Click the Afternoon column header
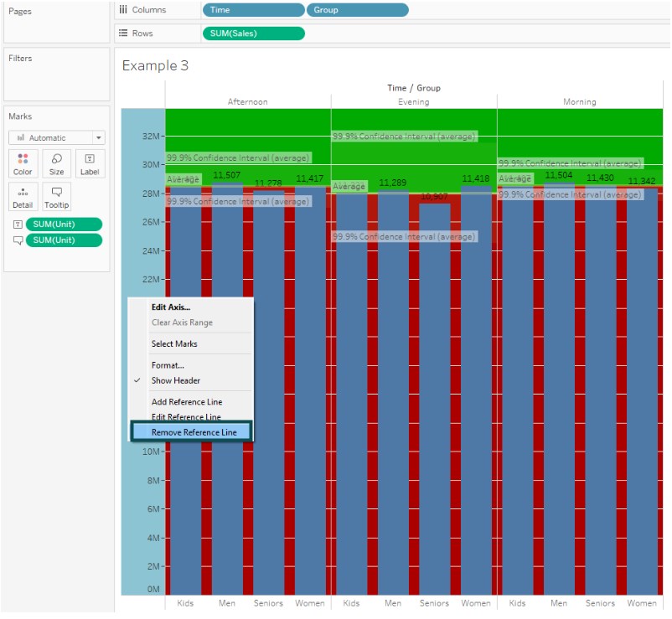The image size is (672, 619). [x=248, y=102]
